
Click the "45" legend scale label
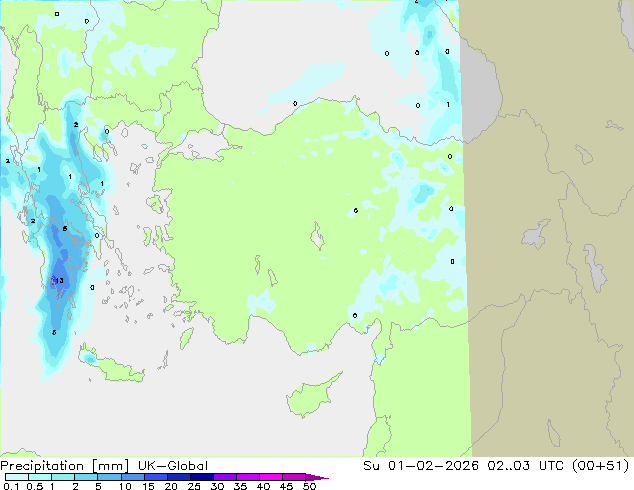click(x=286, y=486)
